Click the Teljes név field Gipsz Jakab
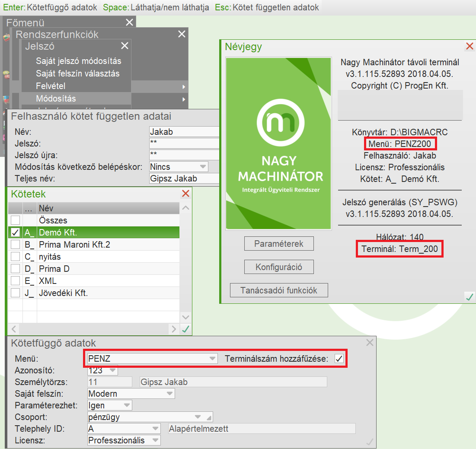 184,178
